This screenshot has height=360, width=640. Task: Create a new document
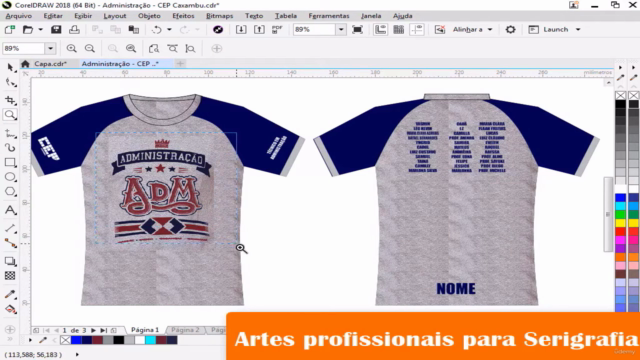pos(10,29)
